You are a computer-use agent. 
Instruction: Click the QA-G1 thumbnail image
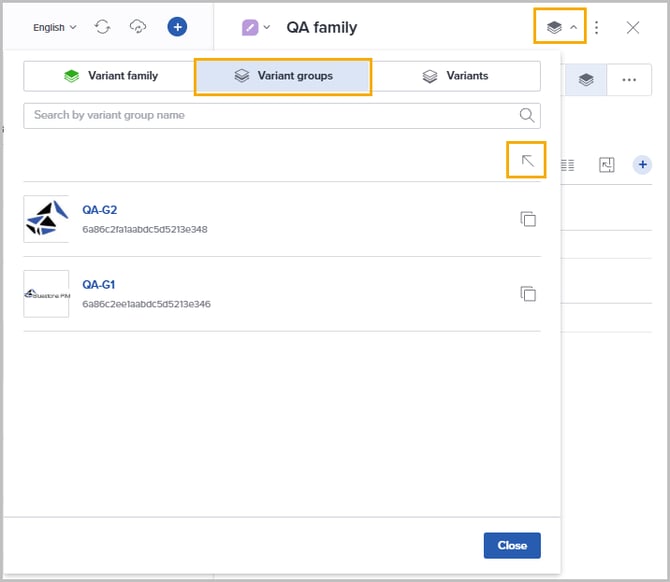click(x=46, y=294)
